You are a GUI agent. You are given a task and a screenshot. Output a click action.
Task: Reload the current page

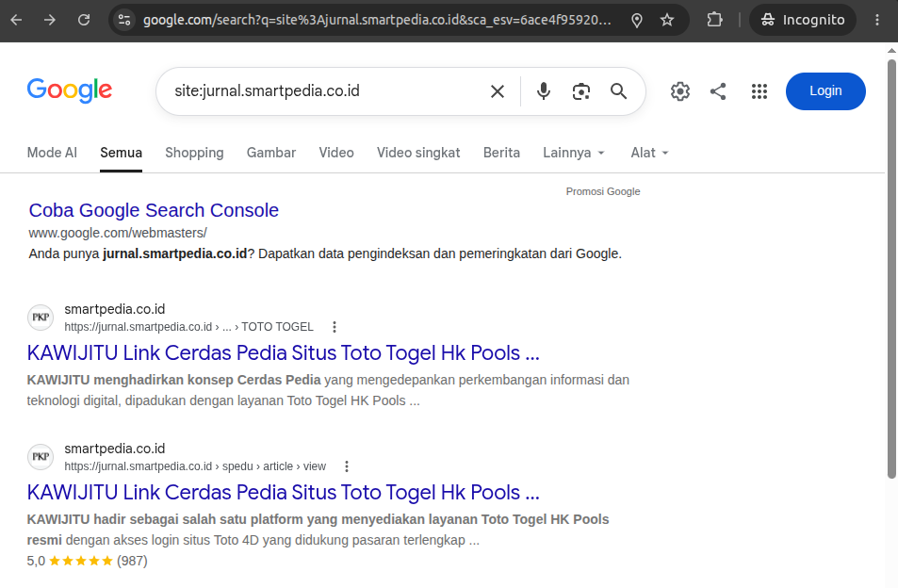(84, 20)
